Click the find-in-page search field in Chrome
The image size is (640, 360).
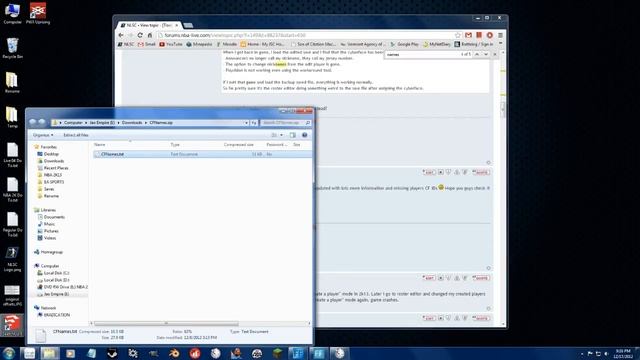pyautogui.click(x=422, y=54)
